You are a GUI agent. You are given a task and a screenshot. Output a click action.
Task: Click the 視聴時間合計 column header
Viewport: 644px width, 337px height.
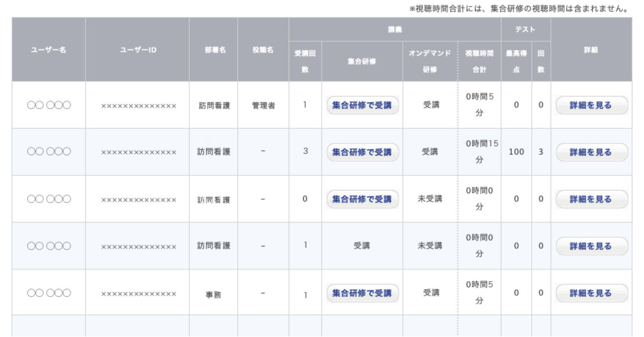pyautogui.click(x=479, y=61)
